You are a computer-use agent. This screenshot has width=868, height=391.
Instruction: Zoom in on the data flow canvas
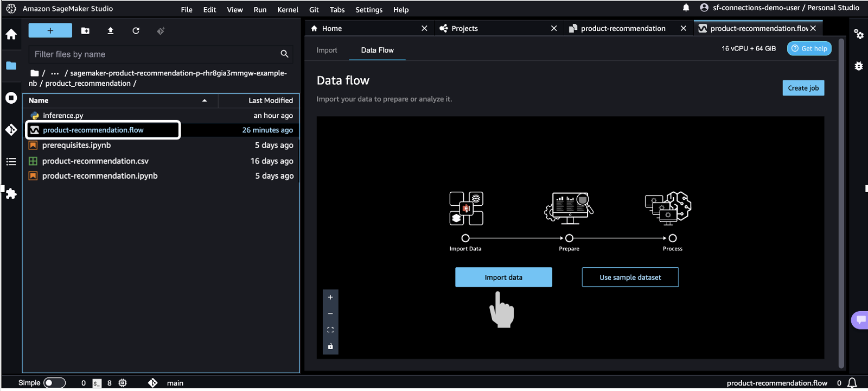(x=330, y=298)
